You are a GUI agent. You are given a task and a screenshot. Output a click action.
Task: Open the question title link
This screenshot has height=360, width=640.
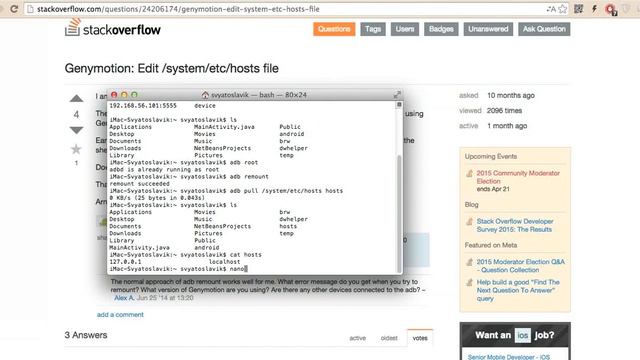pos(171,68)
